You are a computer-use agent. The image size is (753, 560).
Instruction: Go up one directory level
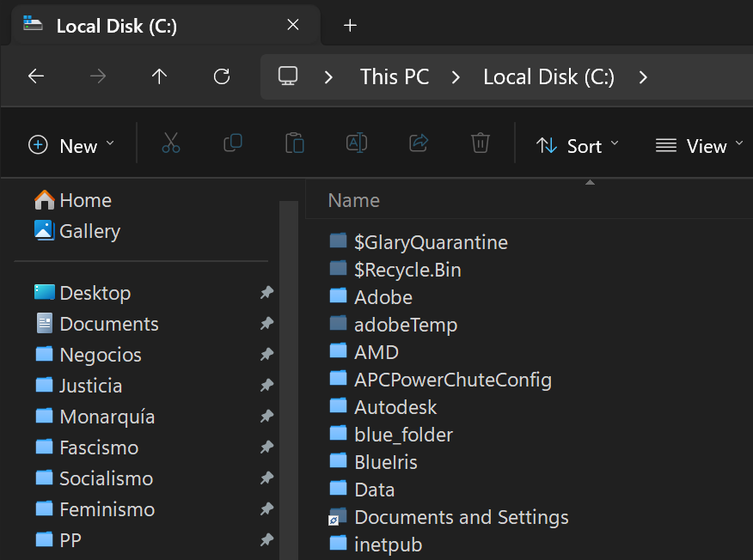(159, 76)
